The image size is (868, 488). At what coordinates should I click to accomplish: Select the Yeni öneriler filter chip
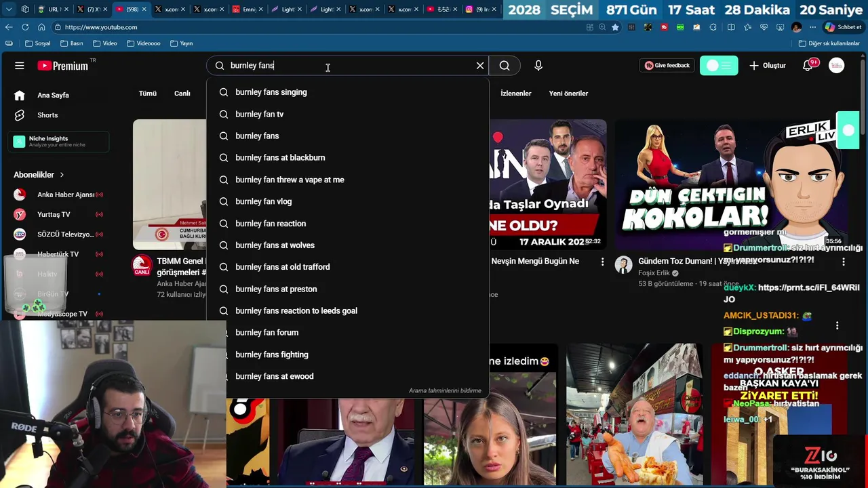[x=568, y=94]
